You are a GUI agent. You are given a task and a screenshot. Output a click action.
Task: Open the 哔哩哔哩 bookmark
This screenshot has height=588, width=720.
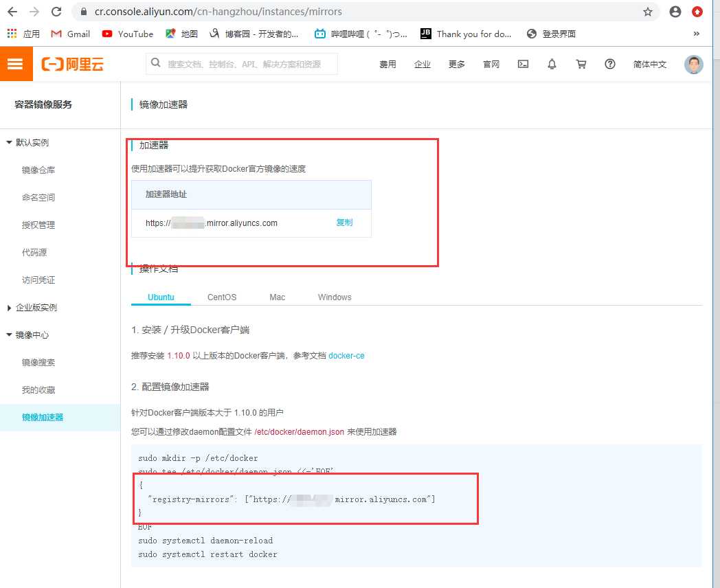coord(361,34)
